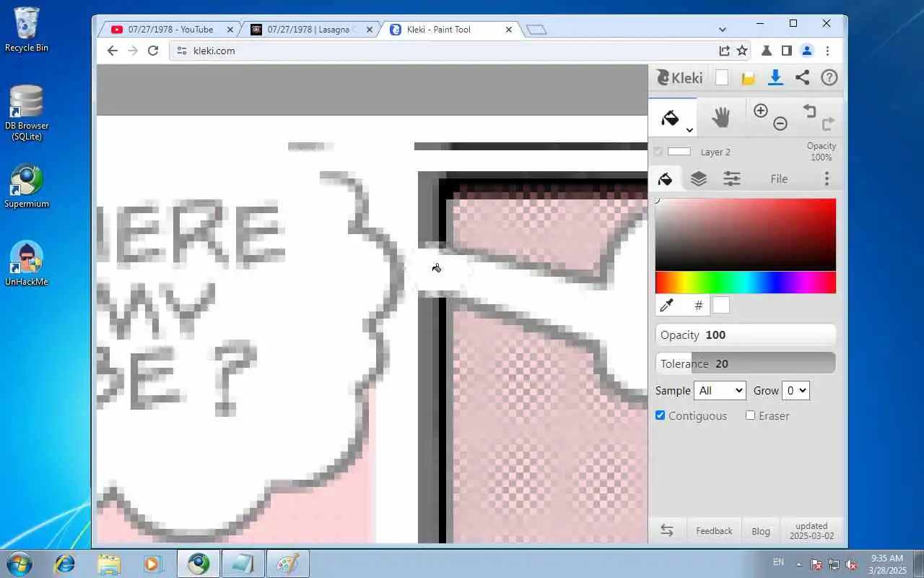Open the Windows Start menu
The height and width of the screenshot is (578, 924).
click(x=19, y=564)
